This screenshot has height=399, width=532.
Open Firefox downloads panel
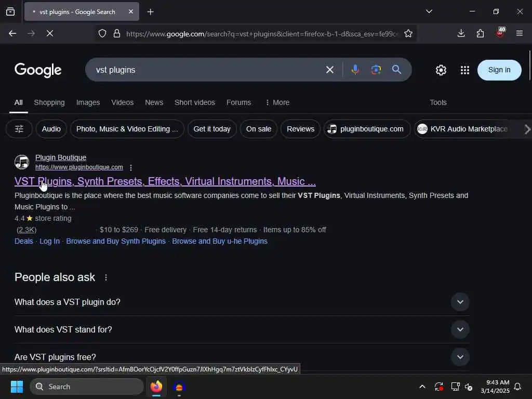[x=461, y=33]
